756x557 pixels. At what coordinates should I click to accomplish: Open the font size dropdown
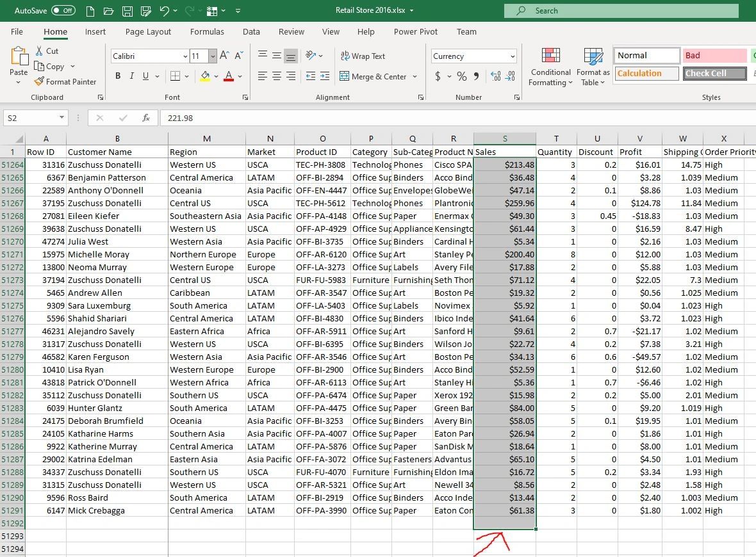[x=213, y=56]
